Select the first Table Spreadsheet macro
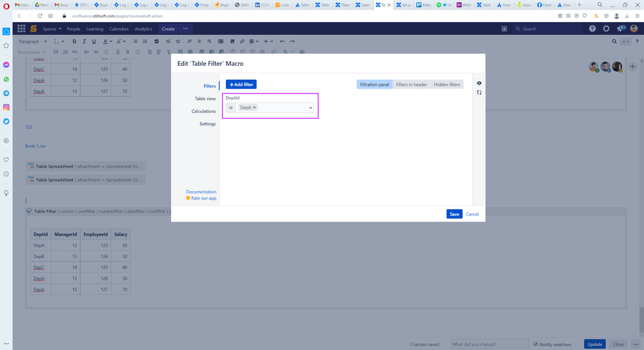644x350 pixels. 85,167
